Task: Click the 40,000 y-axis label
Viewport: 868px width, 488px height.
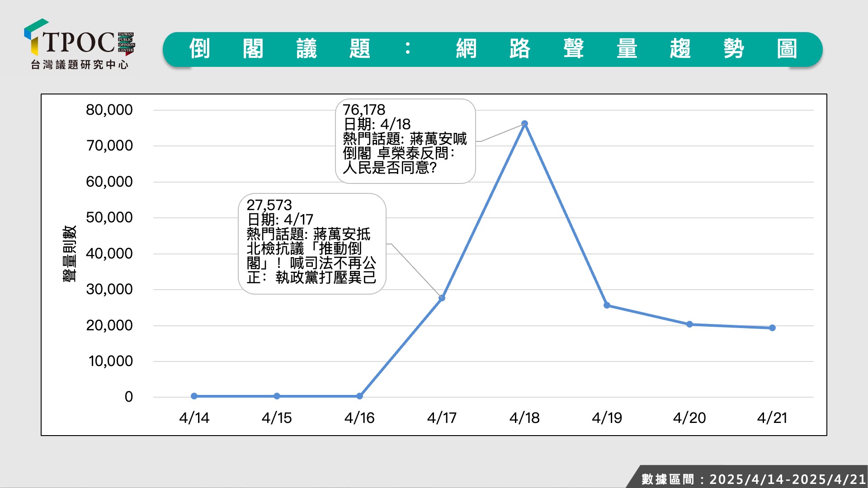Action: (109, 253)
